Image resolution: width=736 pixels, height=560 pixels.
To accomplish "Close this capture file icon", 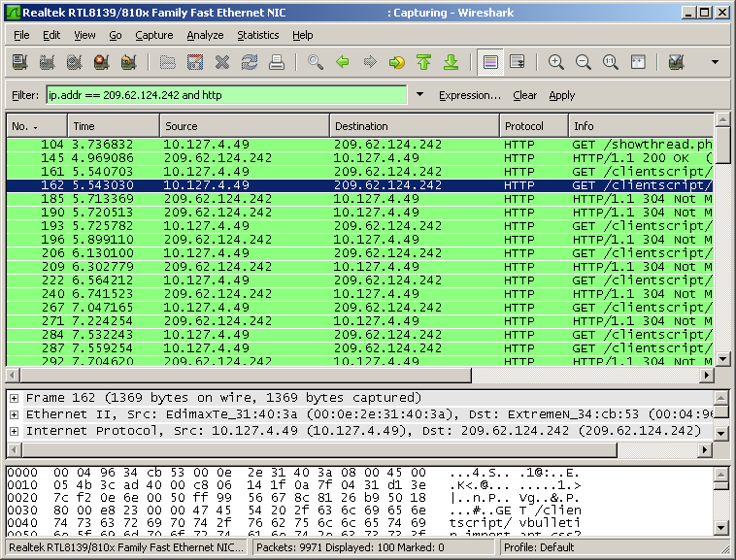I will pyautogui.click(x=222, y=62).
